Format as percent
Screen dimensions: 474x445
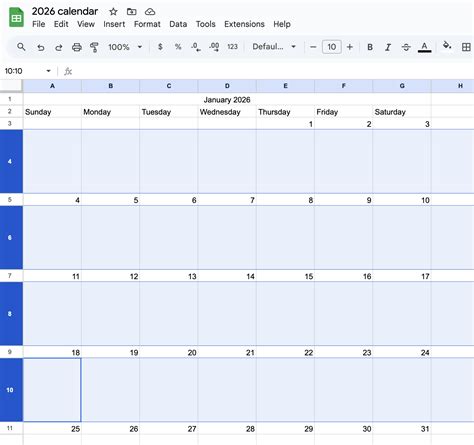178,47
